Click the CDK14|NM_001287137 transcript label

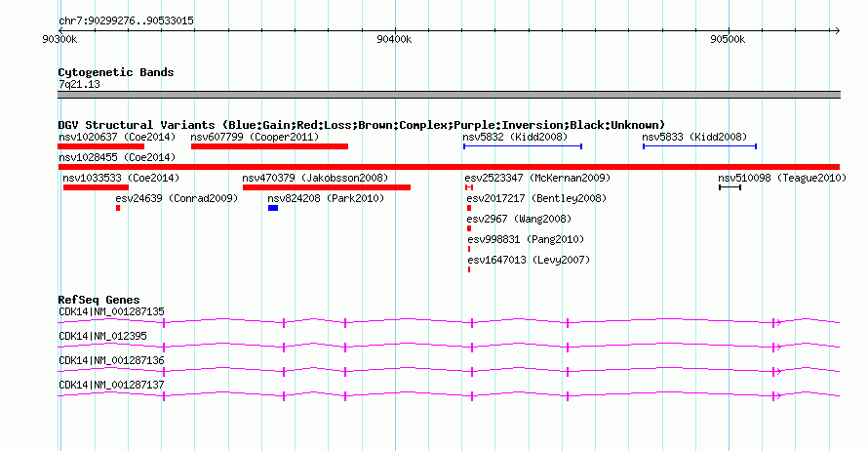(x=111, y=385)
